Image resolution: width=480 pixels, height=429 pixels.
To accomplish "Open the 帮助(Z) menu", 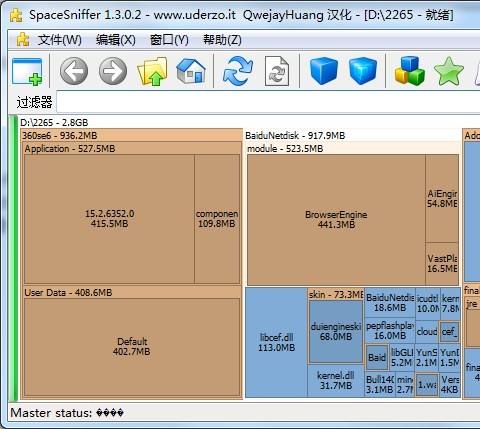I will coord(222,40).
